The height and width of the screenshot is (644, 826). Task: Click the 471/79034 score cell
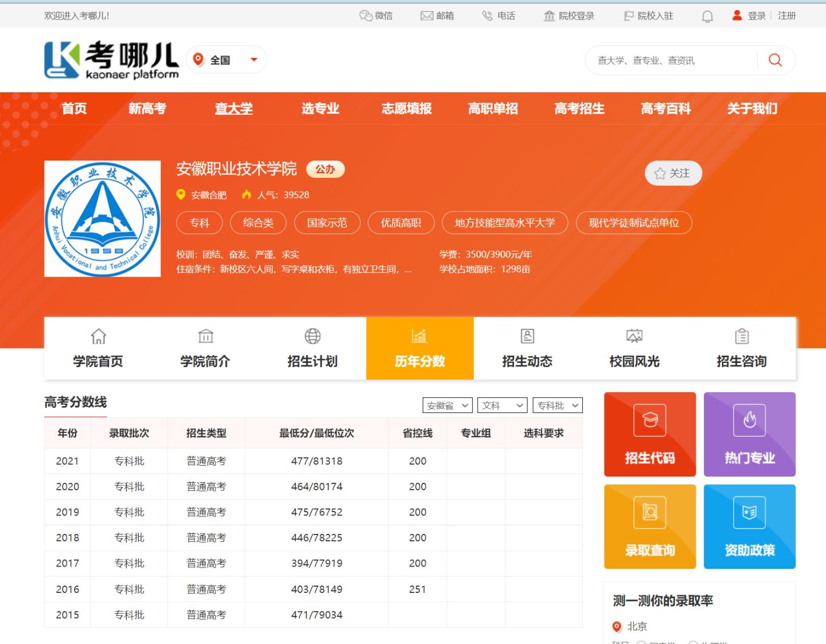[x=317, y=615]
